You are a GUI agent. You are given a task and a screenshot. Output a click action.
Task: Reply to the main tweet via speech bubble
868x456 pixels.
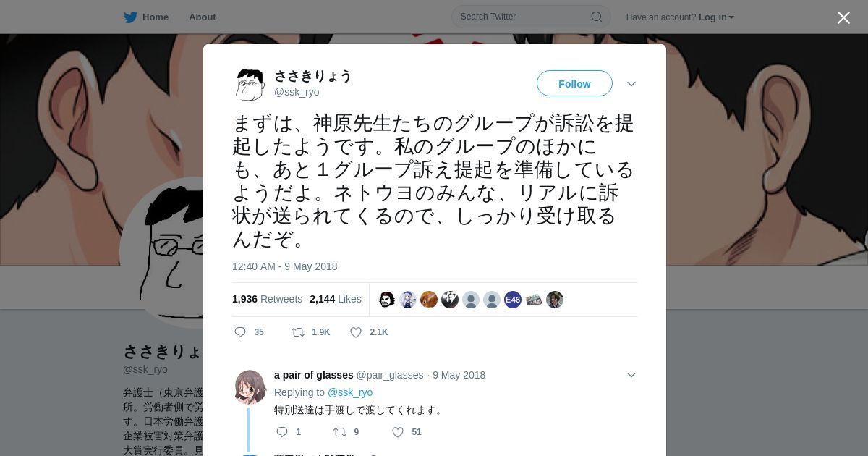(240, 332)
